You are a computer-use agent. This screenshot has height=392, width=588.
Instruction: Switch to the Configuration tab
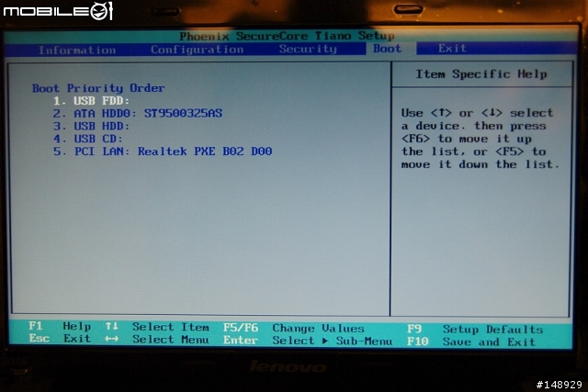pos(198,50)
